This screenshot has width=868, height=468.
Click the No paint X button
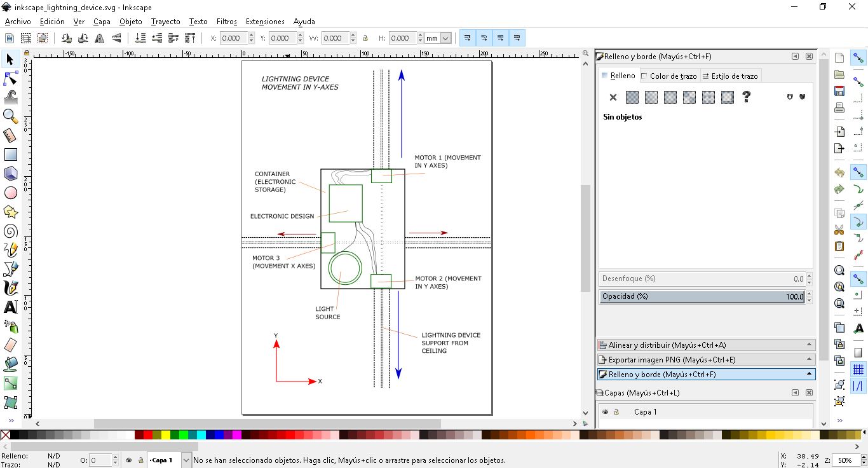click(x=613, y=97)
